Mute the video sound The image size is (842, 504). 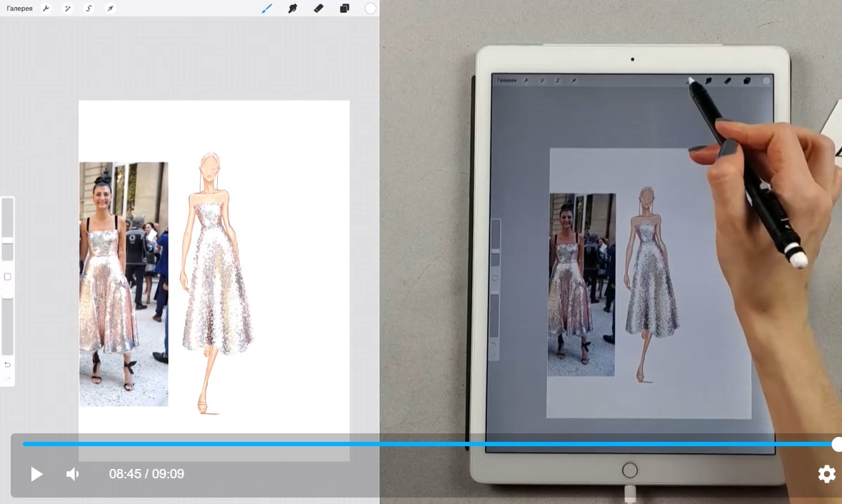[x=73, y=474]
